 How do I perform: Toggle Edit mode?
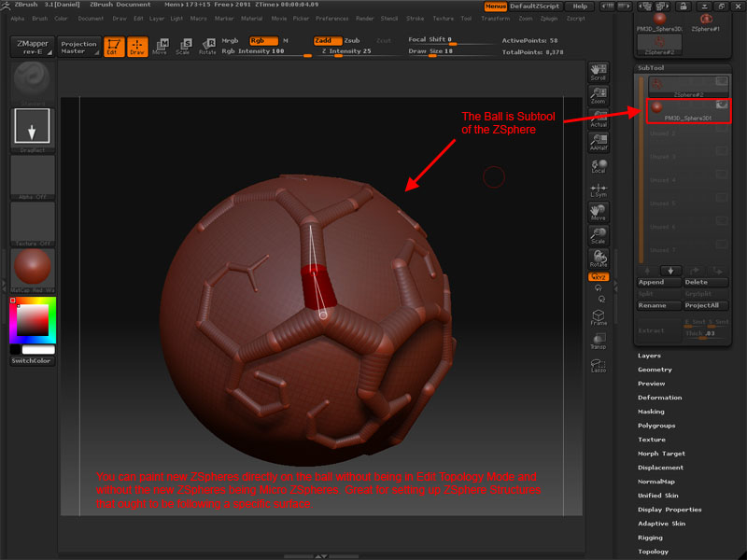114,46
